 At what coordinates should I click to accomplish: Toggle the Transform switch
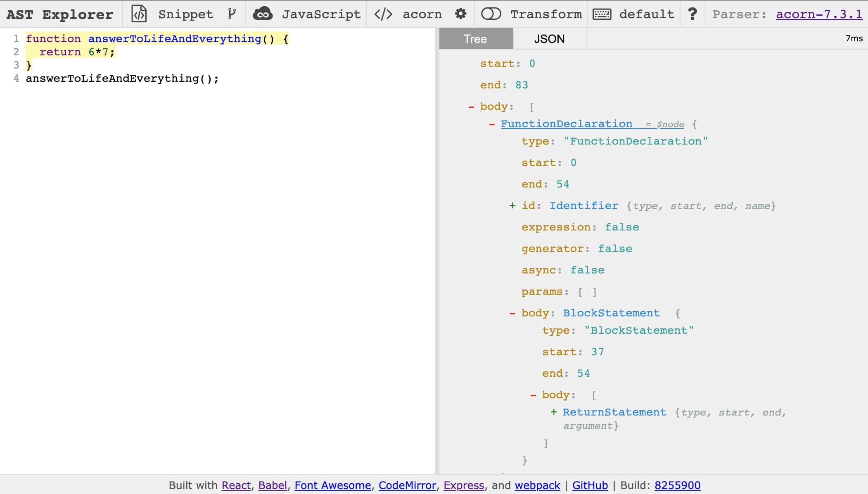[491, 14]
